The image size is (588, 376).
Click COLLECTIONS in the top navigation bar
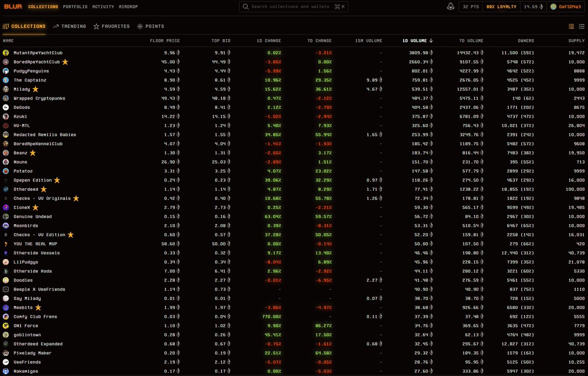43,7
